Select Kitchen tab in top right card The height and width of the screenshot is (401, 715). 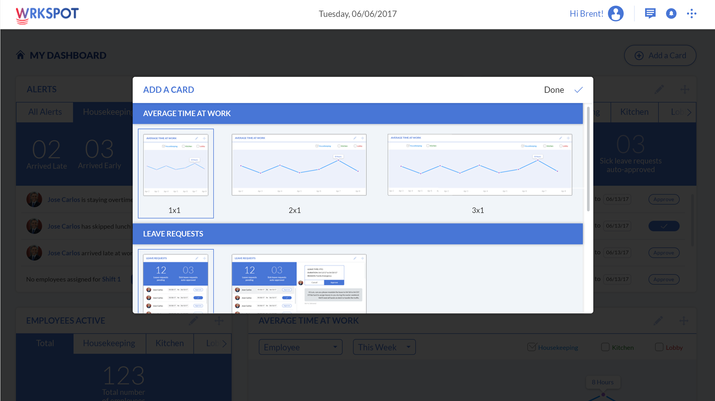click(634, 112)
